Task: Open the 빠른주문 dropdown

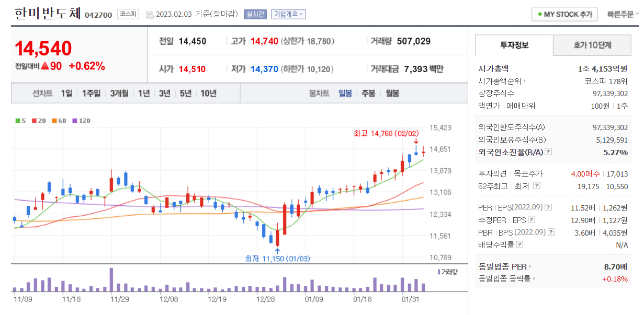Action: point(623,15)
